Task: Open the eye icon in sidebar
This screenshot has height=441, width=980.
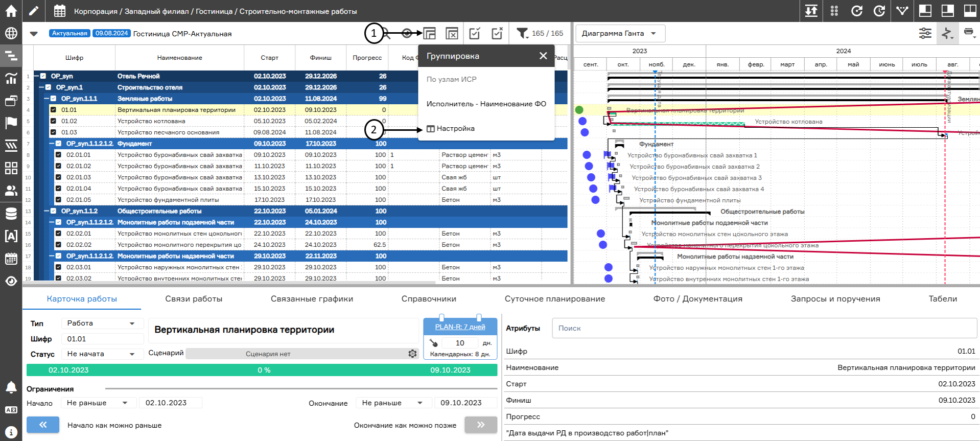Action: [11, 281]
